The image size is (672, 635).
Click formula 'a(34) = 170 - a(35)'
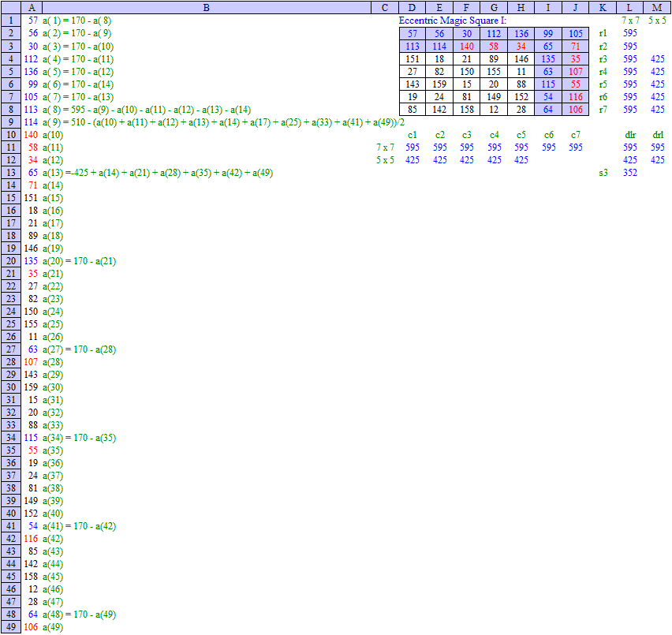point(80,438)
